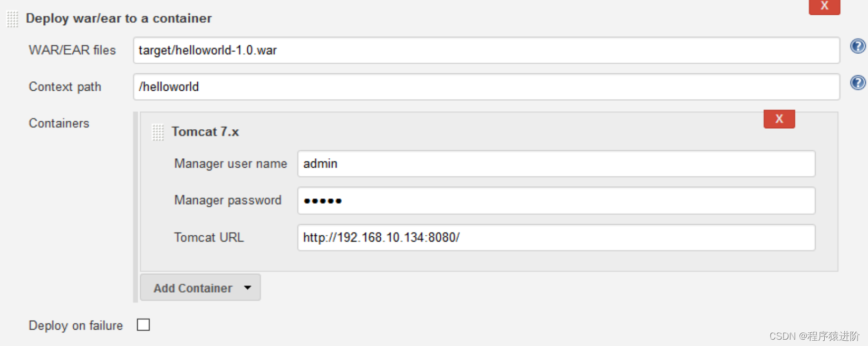
Task: Focus the Manager user name field
Action: pos(556,164)
